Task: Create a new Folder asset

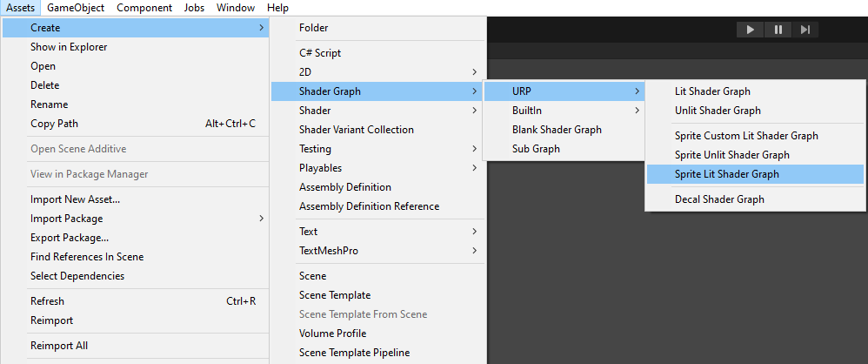Action: [x=314, y=28]
